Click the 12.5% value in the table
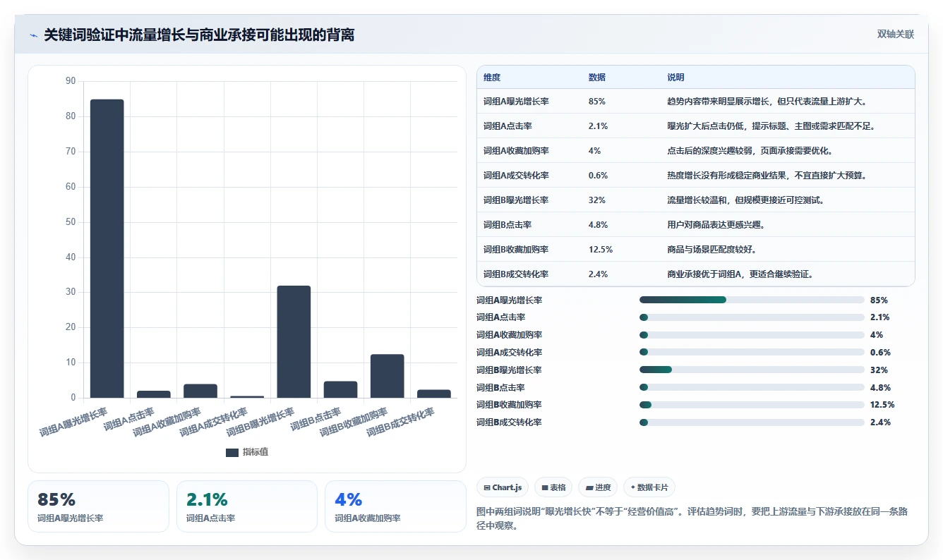 (600, 250)
